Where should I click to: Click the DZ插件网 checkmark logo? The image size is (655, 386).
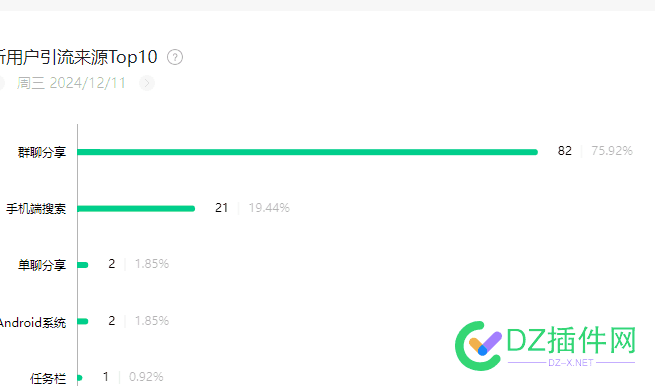click(x=479, y=346)
